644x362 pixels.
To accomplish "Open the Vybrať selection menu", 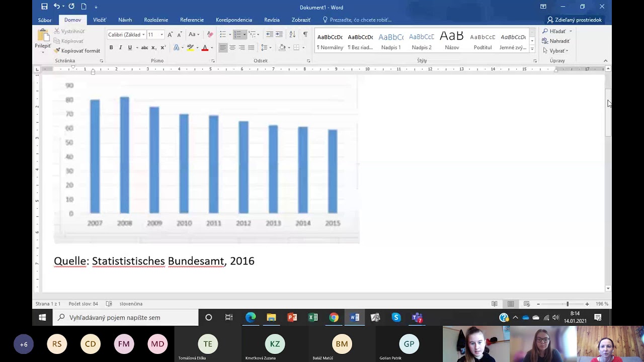I will click(555, 51).
